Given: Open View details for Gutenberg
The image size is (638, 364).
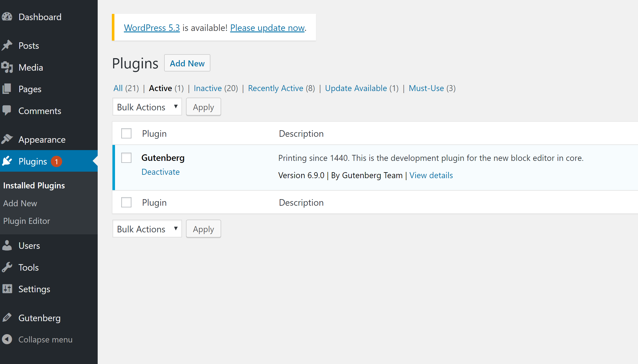Looking at the screenshot, I should [431, 175].
